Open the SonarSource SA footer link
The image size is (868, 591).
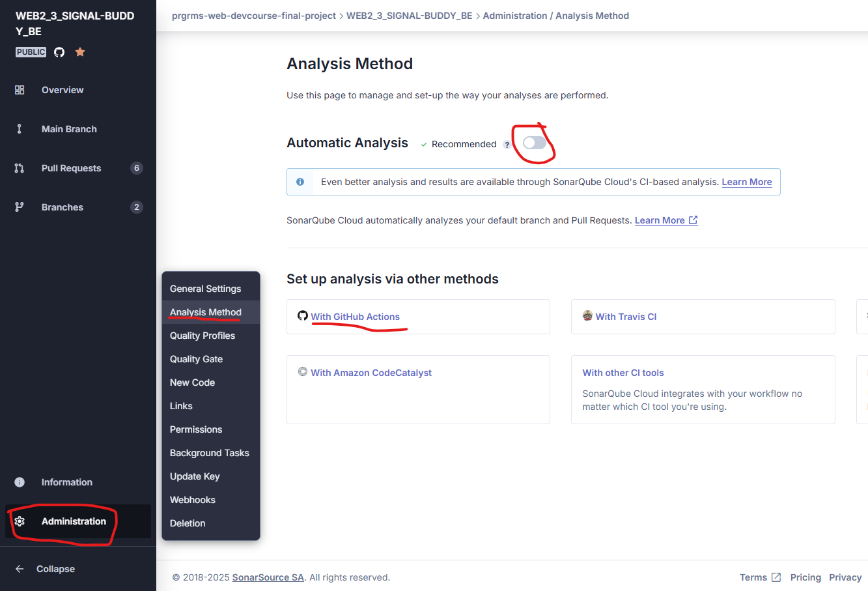[x=268, y=577]
